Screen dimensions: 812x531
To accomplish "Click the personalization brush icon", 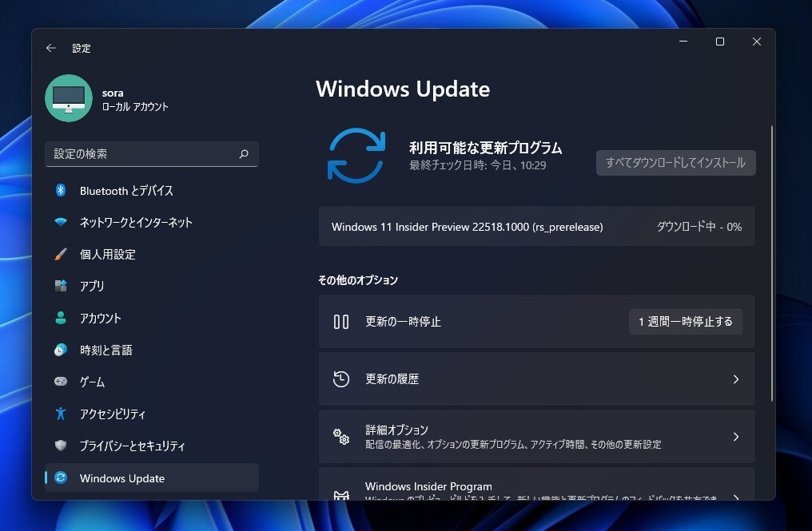I will coord(62,254).
